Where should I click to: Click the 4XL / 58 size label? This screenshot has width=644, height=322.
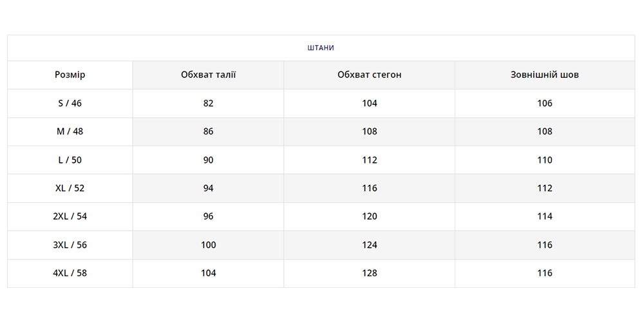(70, 273)
